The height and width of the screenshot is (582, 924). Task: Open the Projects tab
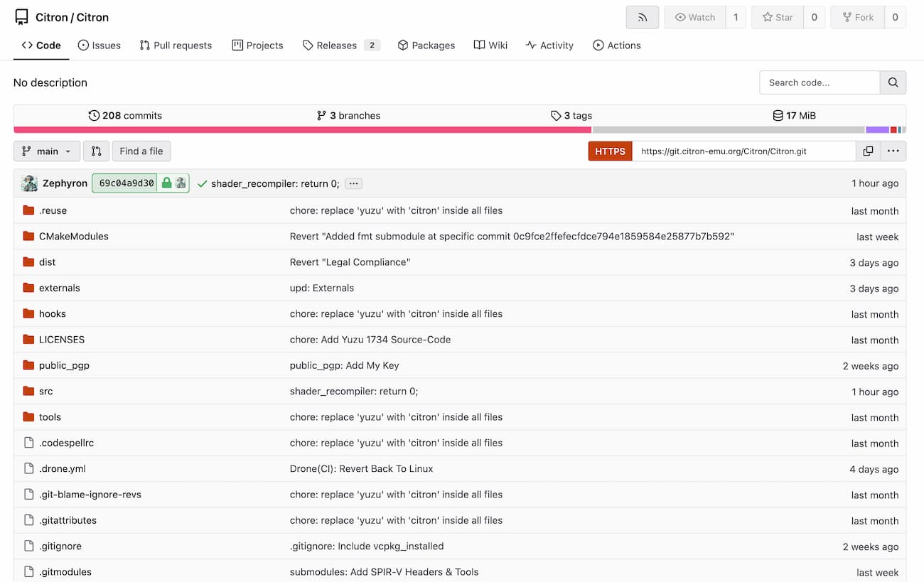pyautogui.click(x=257, y=45)
